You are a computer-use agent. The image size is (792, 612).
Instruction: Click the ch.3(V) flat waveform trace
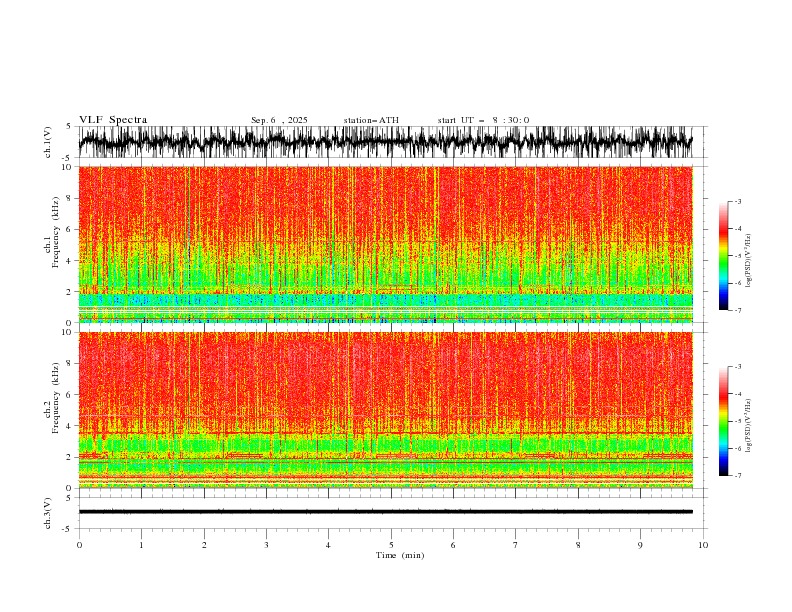click(x=385, y=512)
